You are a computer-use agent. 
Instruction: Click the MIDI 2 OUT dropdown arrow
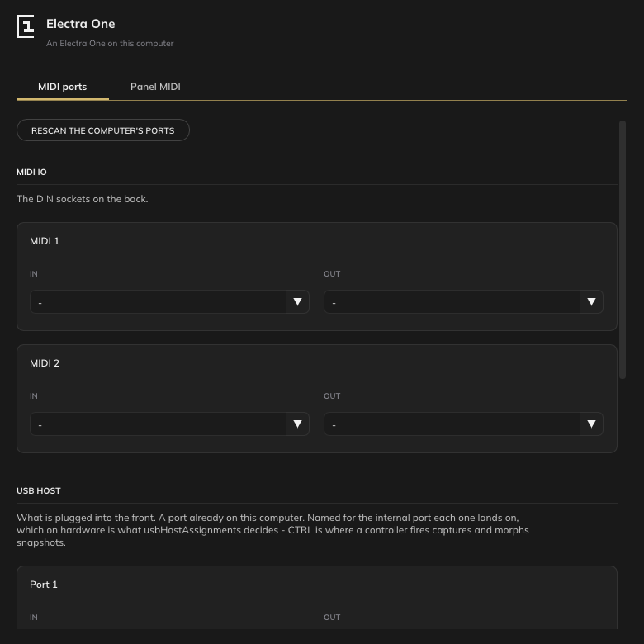coord(591,424)
